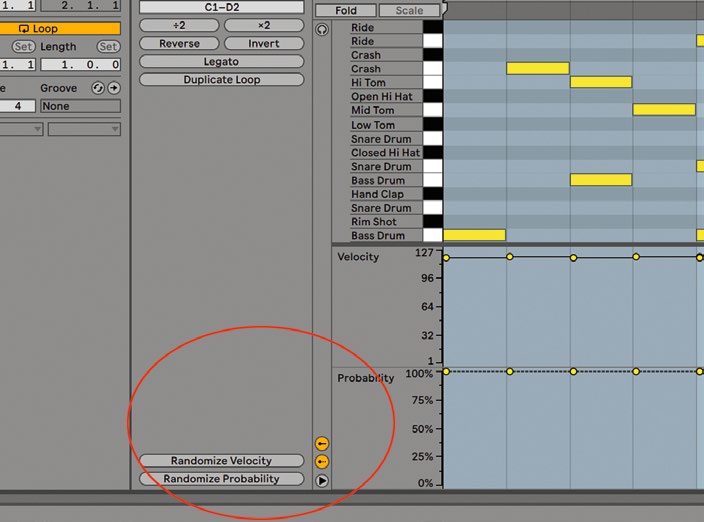704x522 pixels.
Task: Click the probability marker of the Crash note
Action: (x=510, y=372)
